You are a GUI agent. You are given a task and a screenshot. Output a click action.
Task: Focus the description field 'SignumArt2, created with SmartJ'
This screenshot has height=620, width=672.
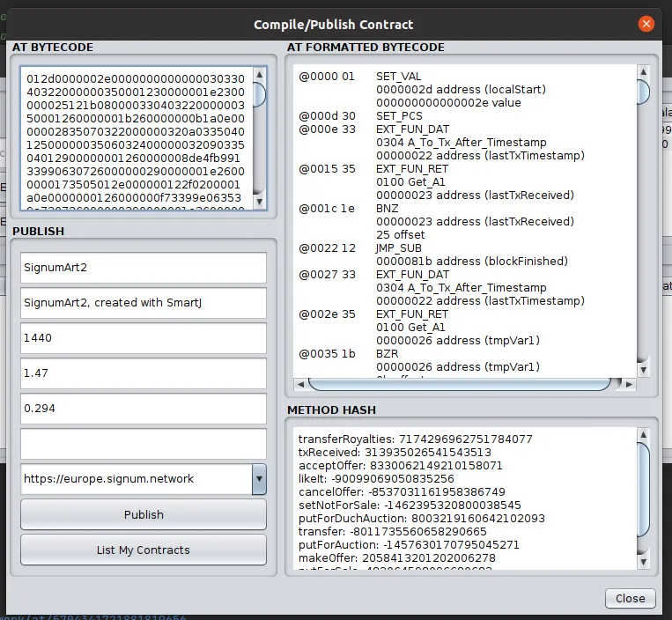[x=144, y=302]
